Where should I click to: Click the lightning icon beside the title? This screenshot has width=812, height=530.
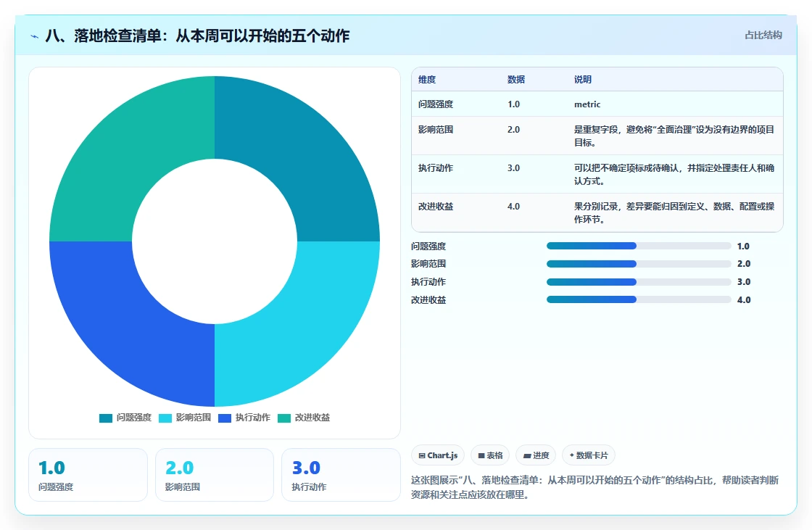tap(35, 36)
